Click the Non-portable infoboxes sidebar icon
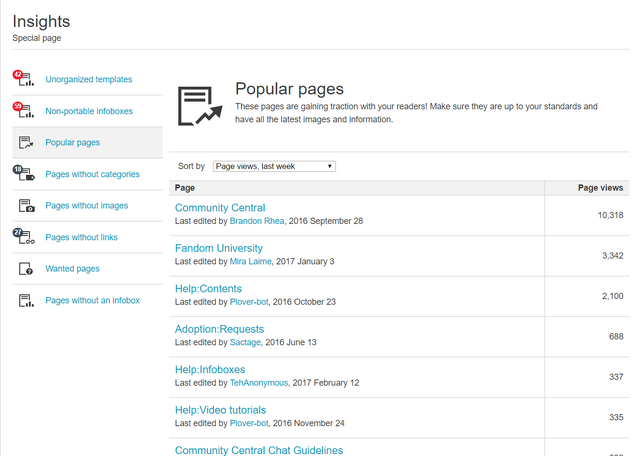This screenshot has height=456, width=640. click(24, 110)
